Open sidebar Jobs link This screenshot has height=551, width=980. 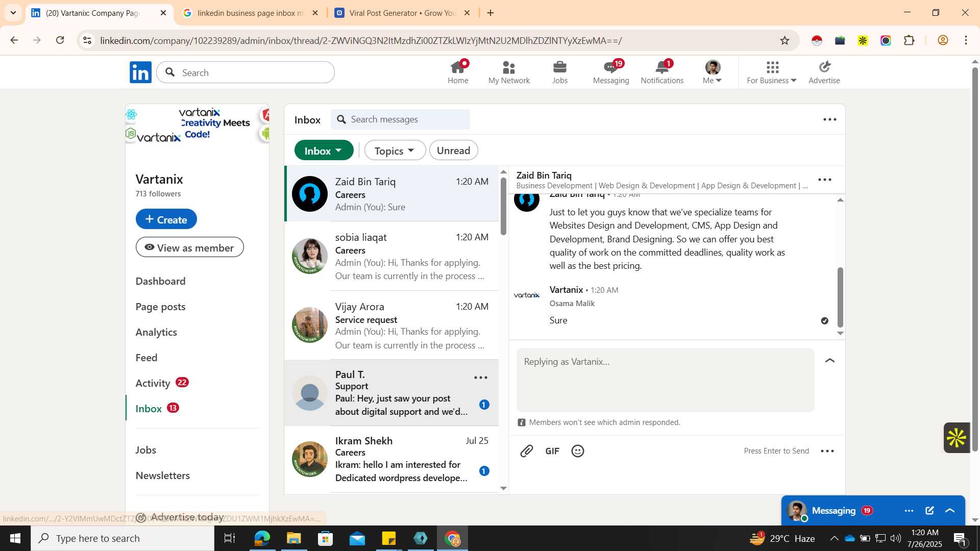(145, 450)
